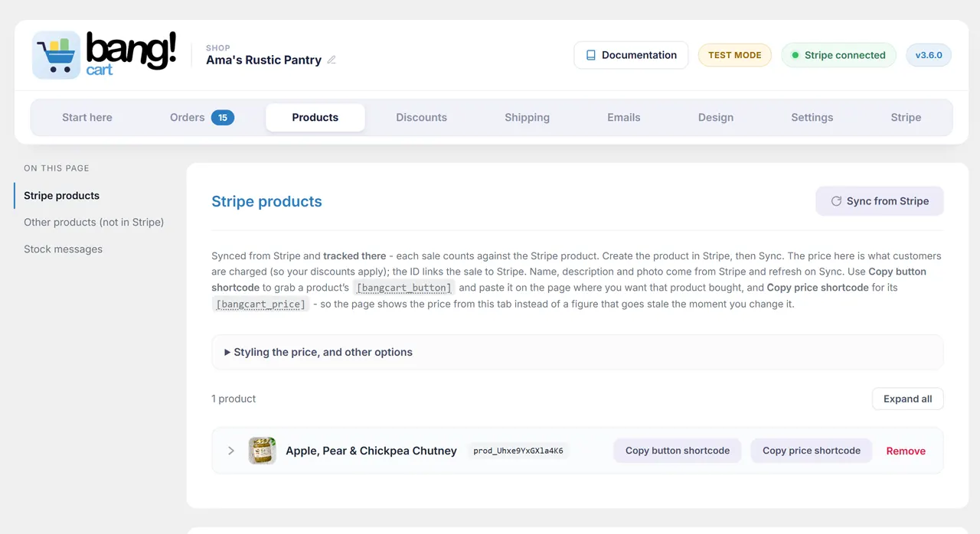This screenshot has height=534, width=980.
Task: Click the [bangcart_price] code snippet
Action: 261,304
